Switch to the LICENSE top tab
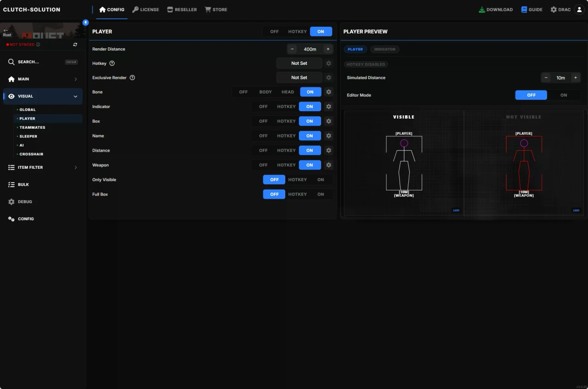588x389 pixels. coord(146,10)
